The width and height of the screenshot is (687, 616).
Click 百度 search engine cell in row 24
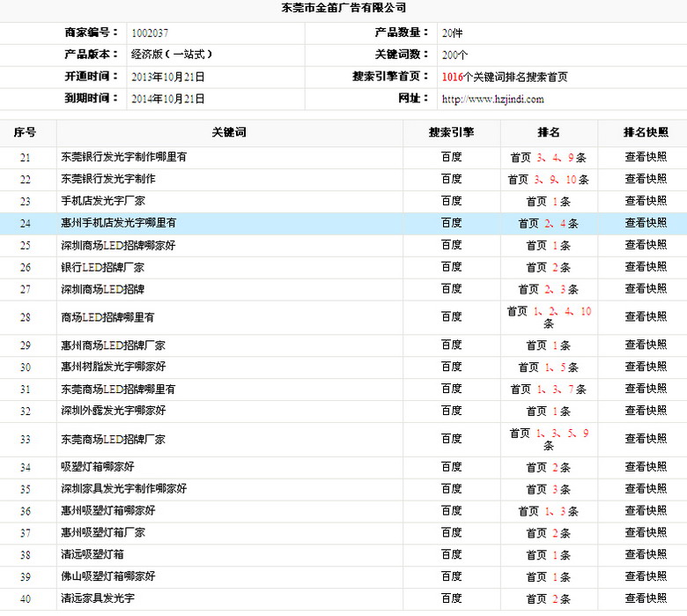pyautogui.click(x=451, y=223)
